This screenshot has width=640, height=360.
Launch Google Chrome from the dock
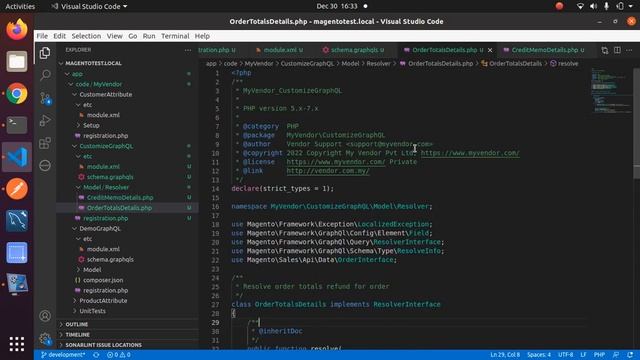[17, 93]
